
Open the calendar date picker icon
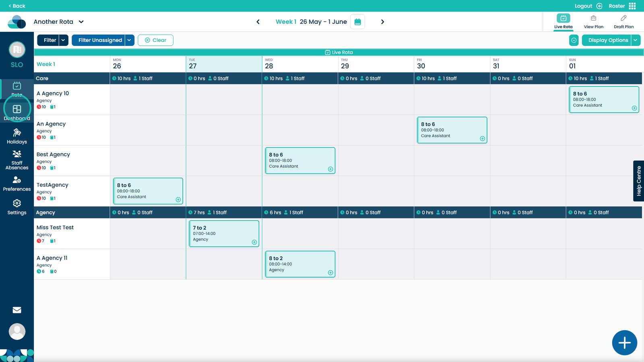[357, 22]
